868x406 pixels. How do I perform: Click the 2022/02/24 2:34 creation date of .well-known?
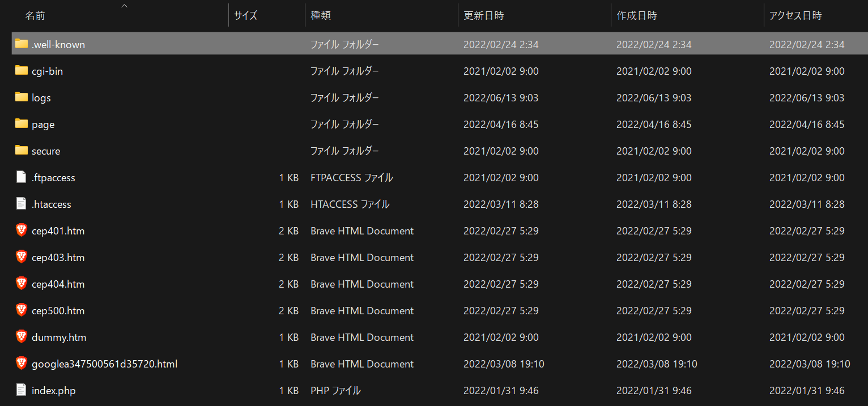654,44
